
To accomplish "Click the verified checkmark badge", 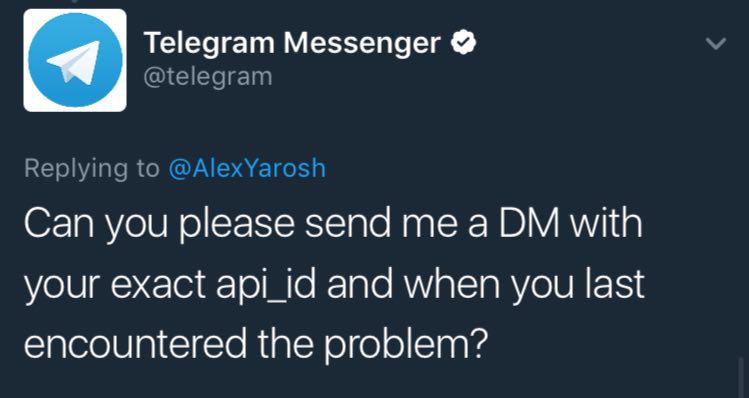I will coord(463,43).
